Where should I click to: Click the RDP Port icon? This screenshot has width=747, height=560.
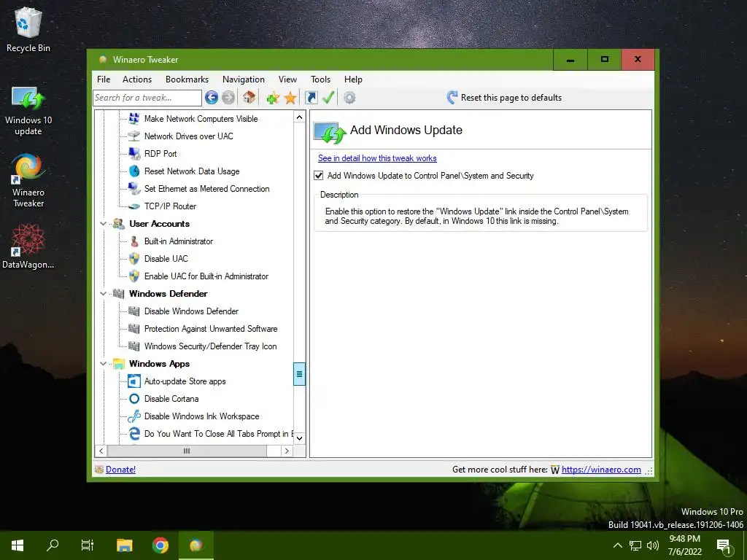pyautogui.click(x=134, y=153)
